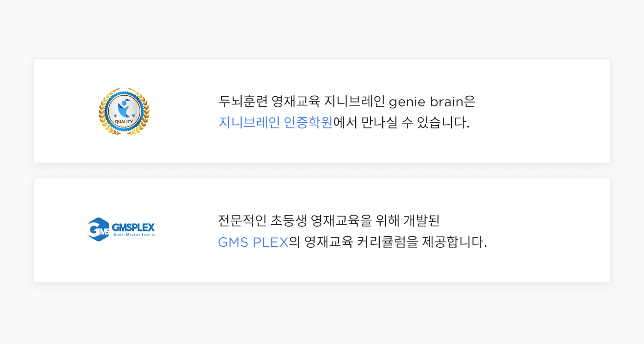Image resolution: width=644 pixels, height=344 pixels.
Task: Click the QUALITY label on the badge
Action: pos(124,121)
